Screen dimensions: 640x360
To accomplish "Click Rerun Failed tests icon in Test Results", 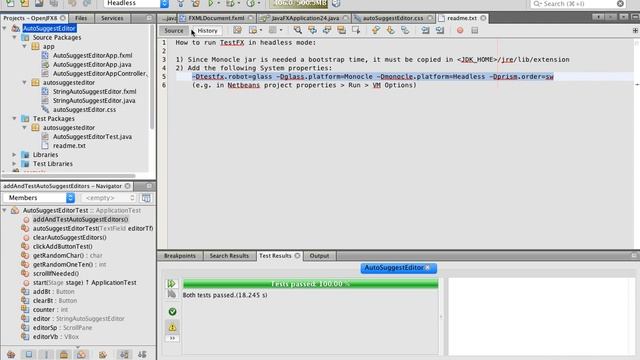I will [x=171, y=294].
